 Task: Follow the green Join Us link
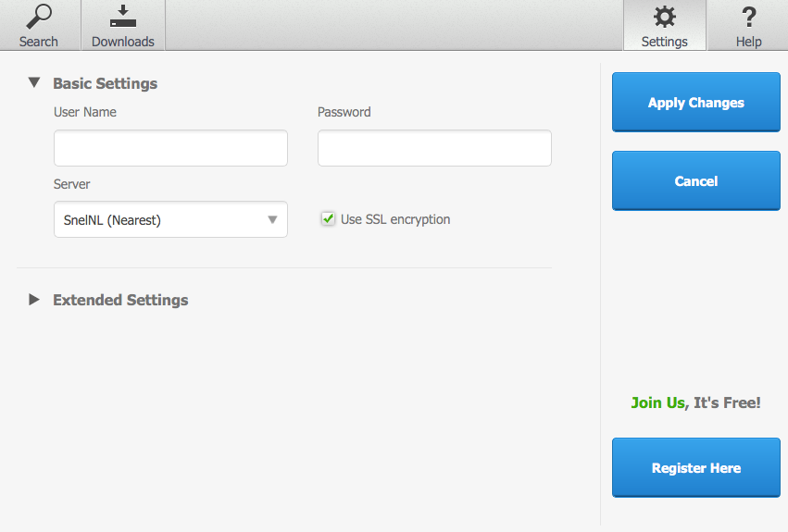[657, 402]
